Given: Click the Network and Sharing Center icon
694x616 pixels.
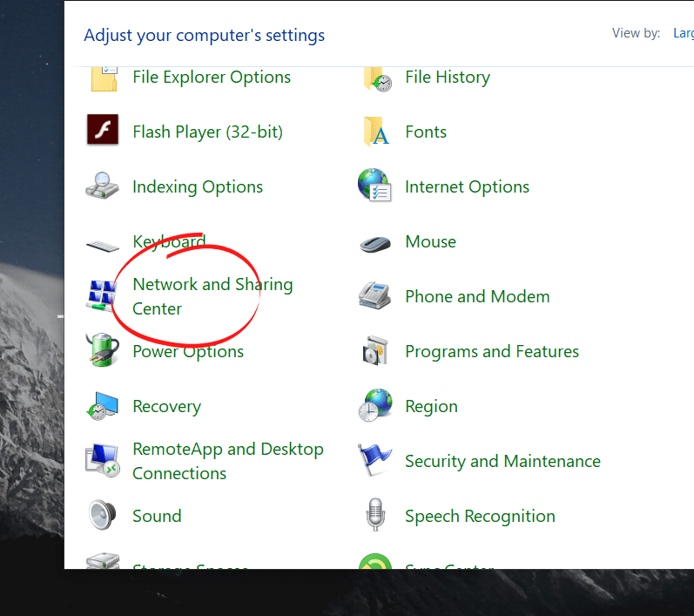Looking at the screenshot, I should 102,296.
